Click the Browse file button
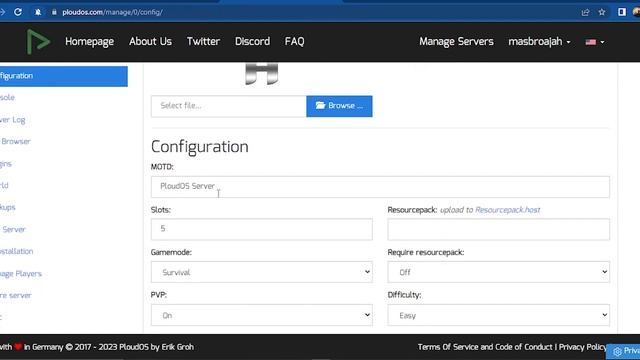The width and height of the screenshot is (640, 360). point(339,106)
